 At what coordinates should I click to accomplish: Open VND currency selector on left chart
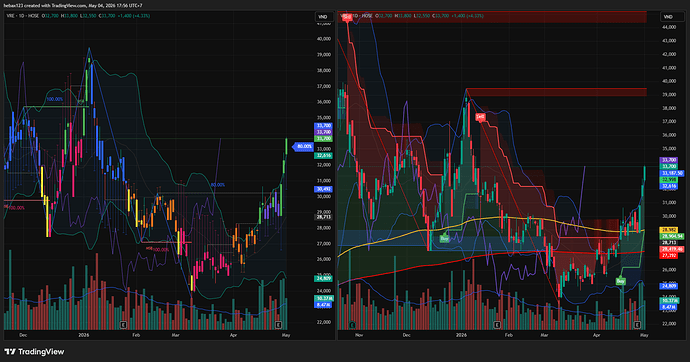(323, 17)
